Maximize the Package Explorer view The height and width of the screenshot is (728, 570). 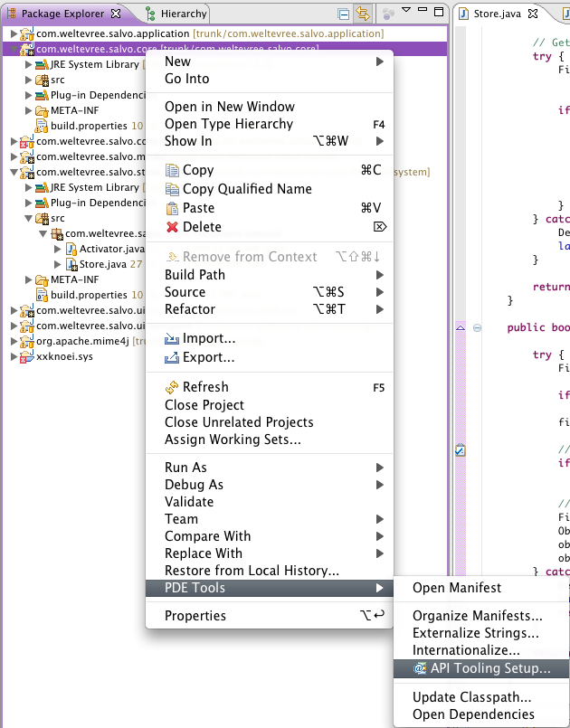click(x=439, y=12)
